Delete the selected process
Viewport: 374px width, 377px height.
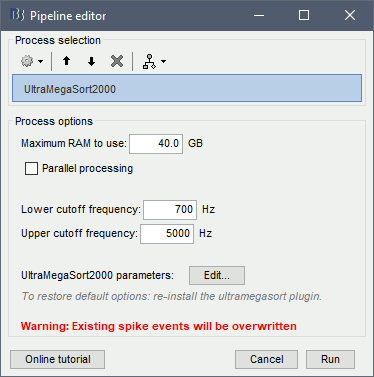(x=117, y=61)
